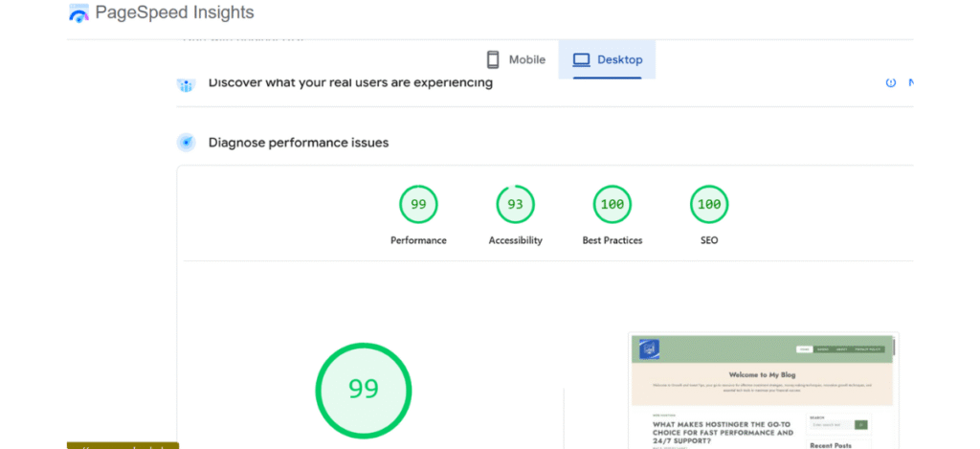Viewport: 980px width, 449px height.
Task: Click the real users experience section icon
Action: click(x=187, y=83)
